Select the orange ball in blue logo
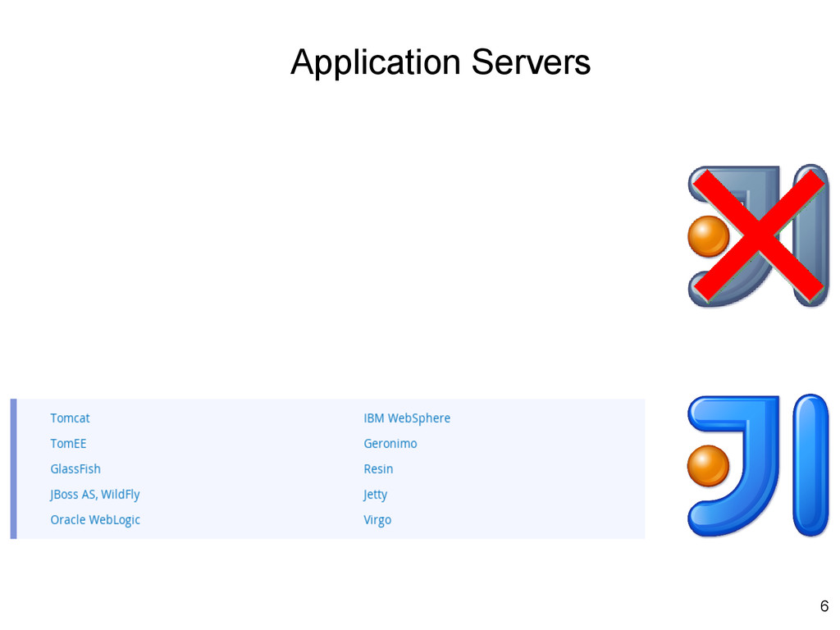The height and width of the screenshot is (630, 840). point(708,466)
